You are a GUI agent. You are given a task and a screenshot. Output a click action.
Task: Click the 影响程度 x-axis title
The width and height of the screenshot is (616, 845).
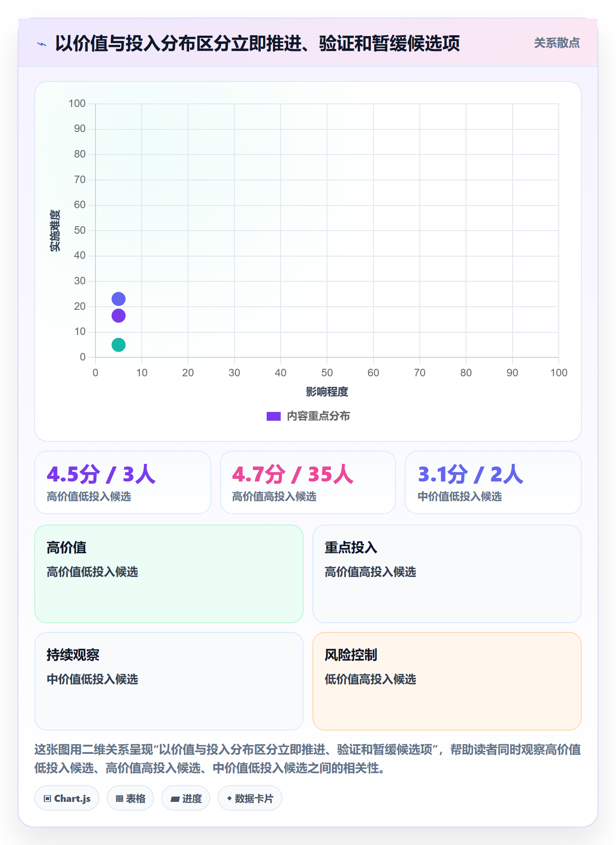327,392
